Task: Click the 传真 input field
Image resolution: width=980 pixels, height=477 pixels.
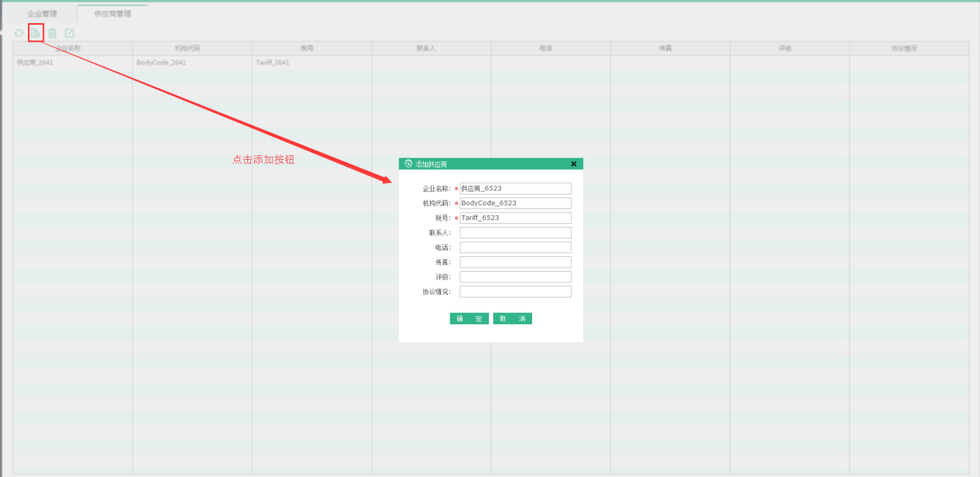Action: tap(515, 262)
